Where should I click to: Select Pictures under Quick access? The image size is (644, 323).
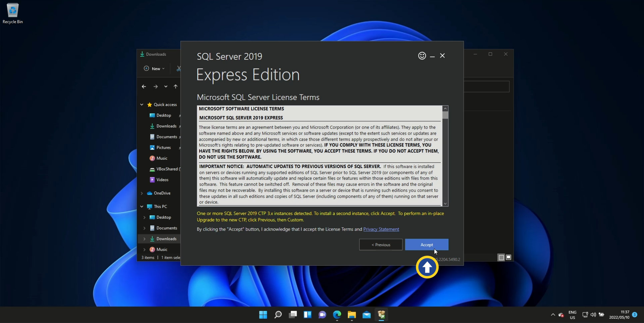(163, 147)
